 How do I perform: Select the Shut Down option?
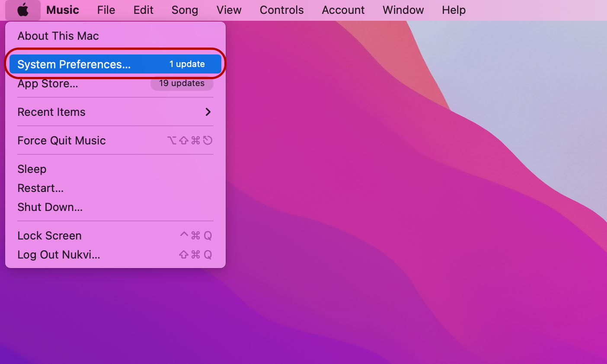click(50, 207)
